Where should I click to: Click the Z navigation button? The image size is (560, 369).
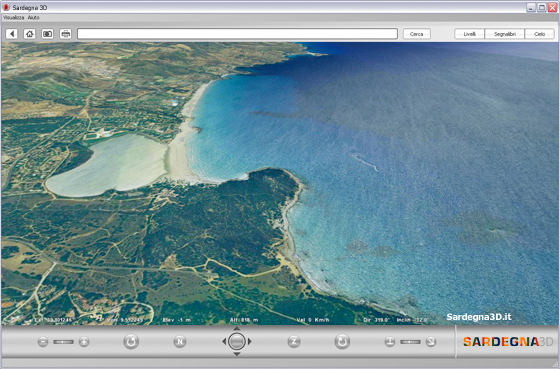[x=294, y=341]
